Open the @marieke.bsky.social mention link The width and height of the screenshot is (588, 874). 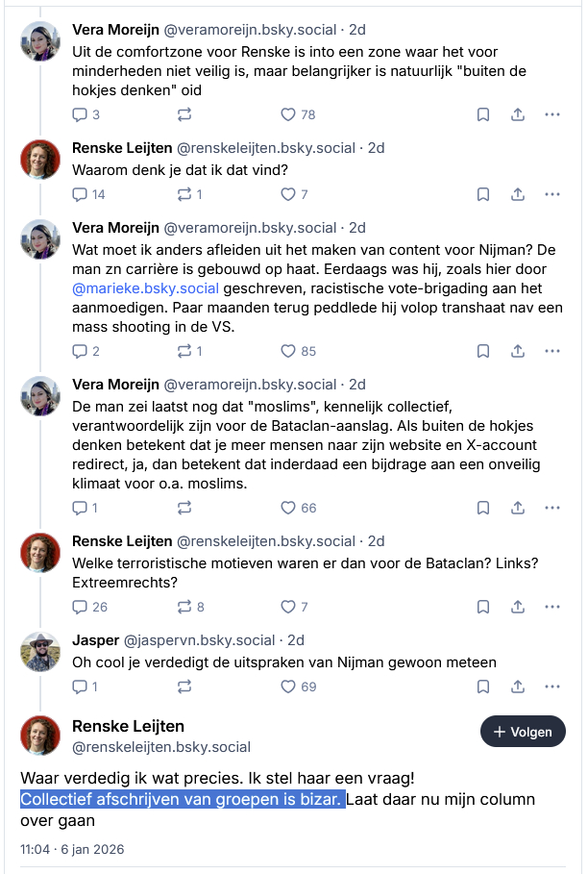145,288
